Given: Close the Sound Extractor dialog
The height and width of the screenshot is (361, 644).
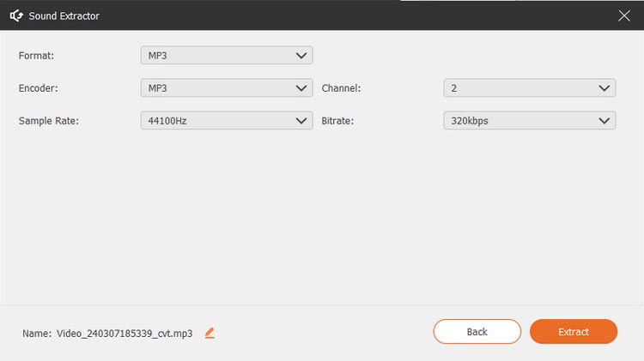Looking at the screenshot, I should click(x=624, y=15).
